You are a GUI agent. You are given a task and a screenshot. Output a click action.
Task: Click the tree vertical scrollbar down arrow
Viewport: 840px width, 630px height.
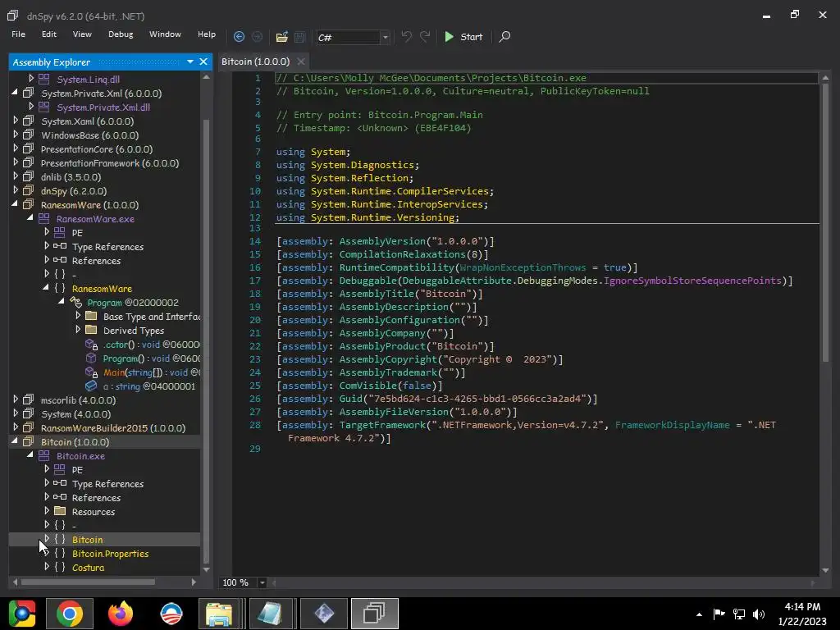pyautogui.click(x=206, y=569)
